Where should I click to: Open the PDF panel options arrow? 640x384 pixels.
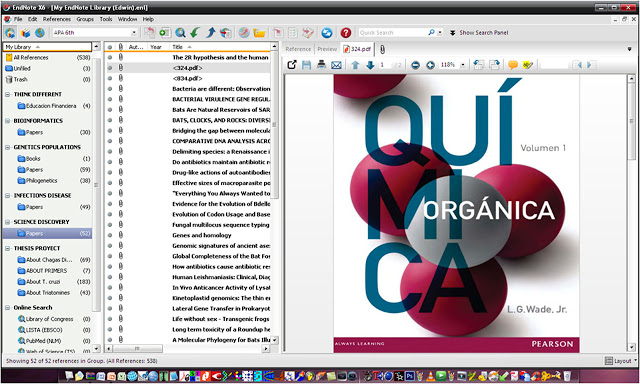click(x=630, y=49)
